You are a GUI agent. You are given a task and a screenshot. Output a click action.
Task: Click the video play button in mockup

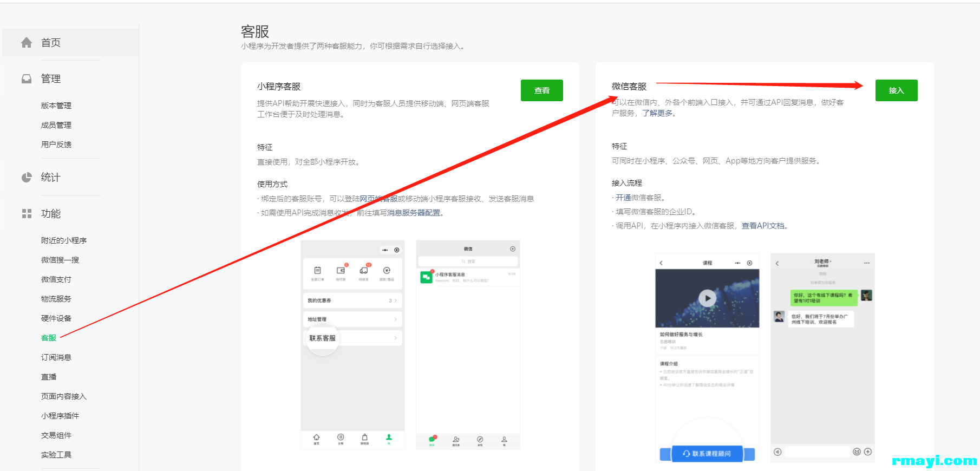click(x=707, y=298)
